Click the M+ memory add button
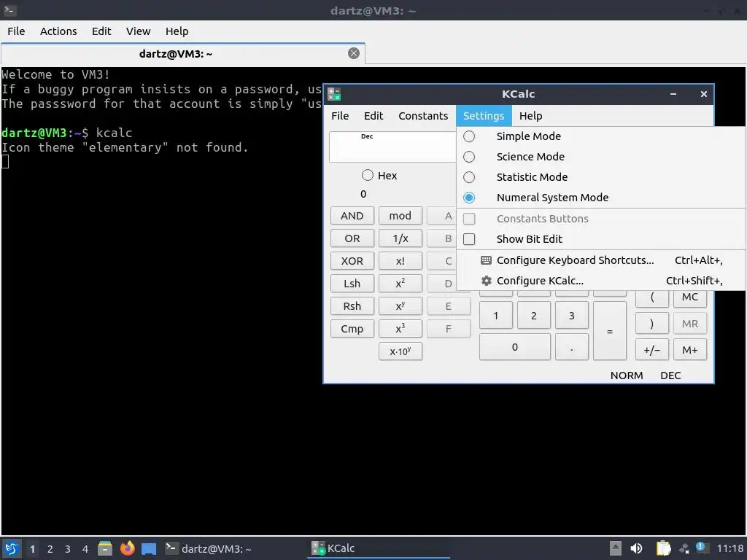This screenshot has width=747, height=560. point(690,350)
